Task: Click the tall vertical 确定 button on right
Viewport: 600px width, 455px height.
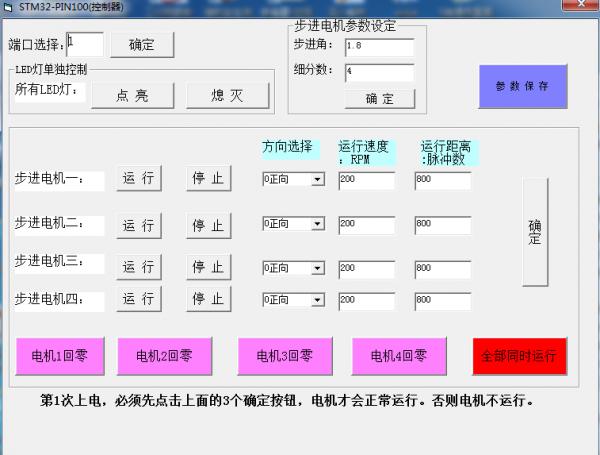Action: pos(535,232)
